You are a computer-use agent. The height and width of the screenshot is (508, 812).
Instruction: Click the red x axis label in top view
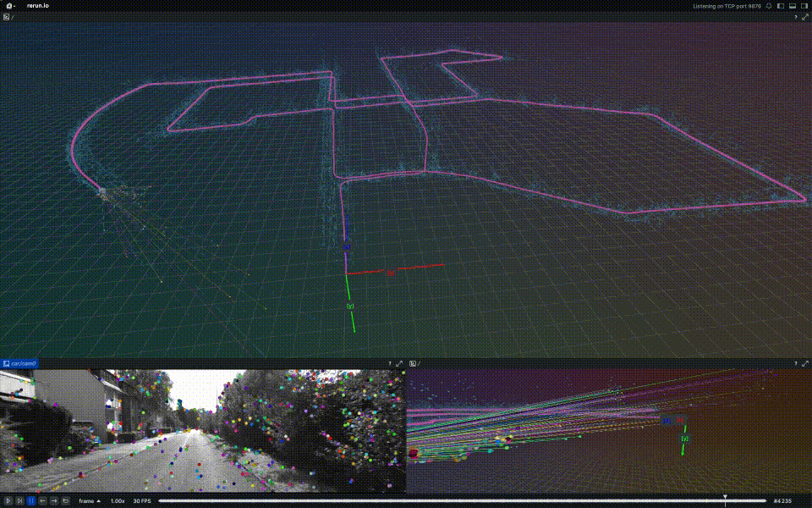click(x=391, y=273)
